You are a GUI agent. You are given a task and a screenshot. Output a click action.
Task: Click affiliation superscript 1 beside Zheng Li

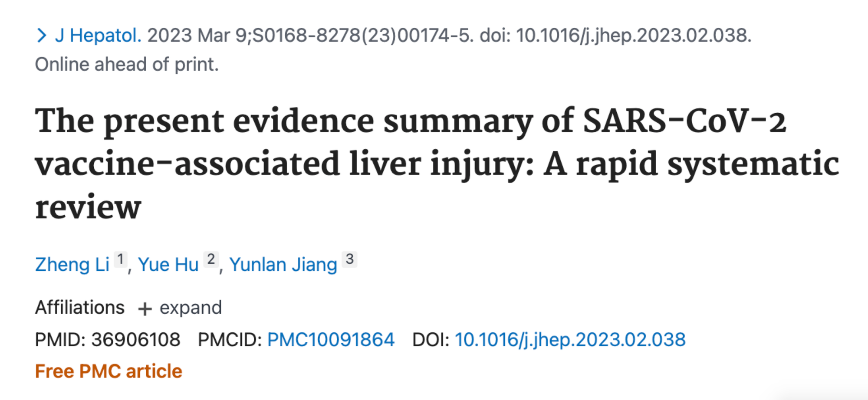point(120,259)
